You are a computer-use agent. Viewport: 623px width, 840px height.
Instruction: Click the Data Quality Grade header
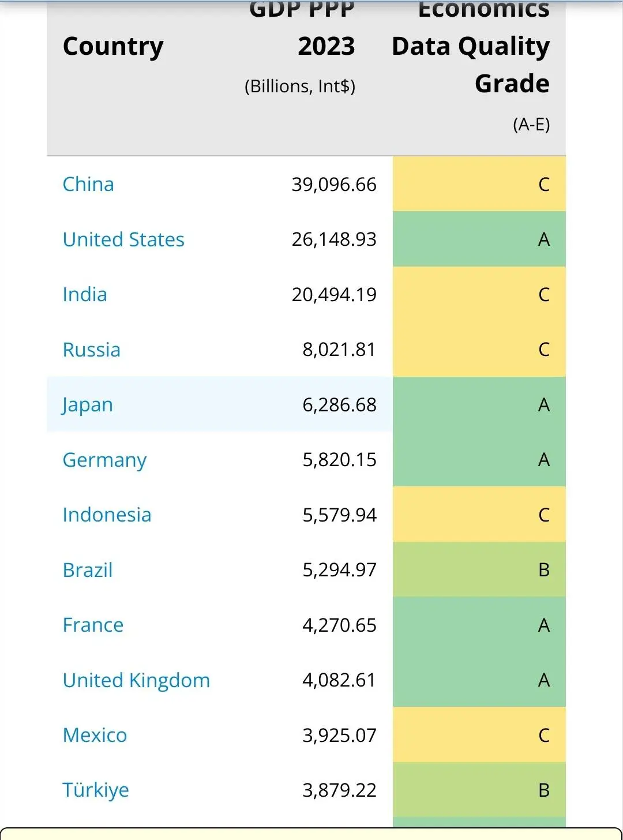pyautogui.click(x=471, y=63)
